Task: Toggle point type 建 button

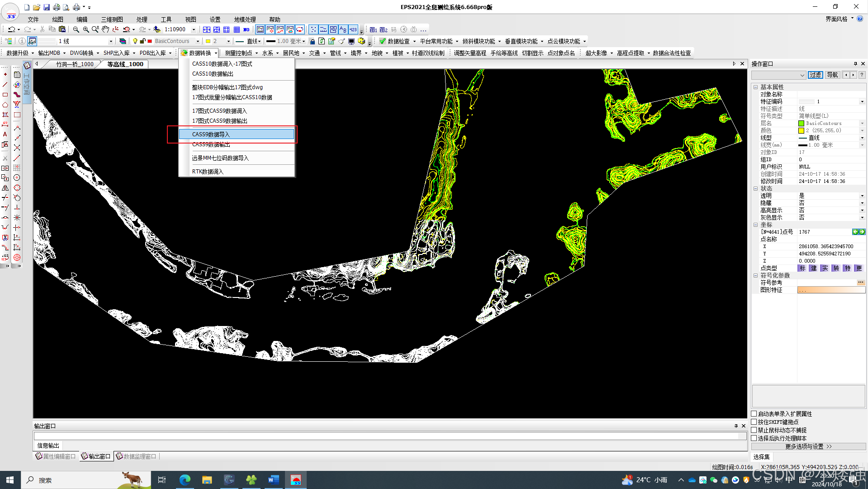Action: [x=813, y=268]
